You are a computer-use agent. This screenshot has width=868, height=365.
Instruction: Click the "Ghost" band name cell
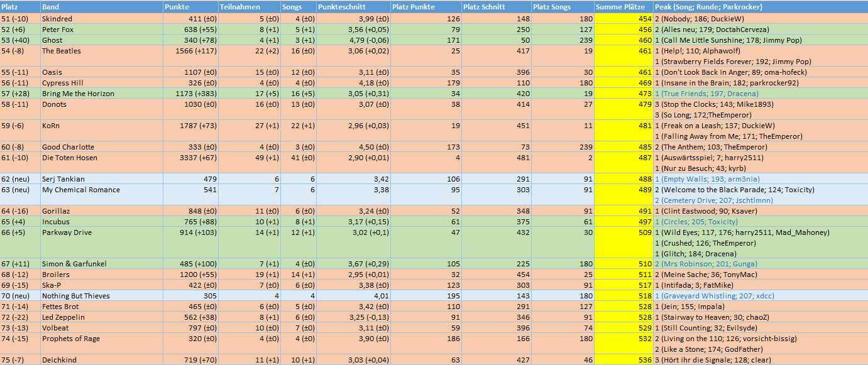101,40
